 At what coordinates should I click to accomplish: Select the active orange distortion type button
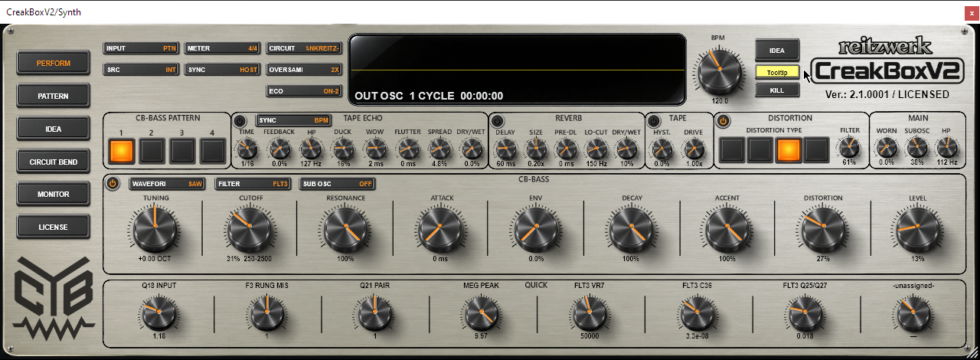789,149
